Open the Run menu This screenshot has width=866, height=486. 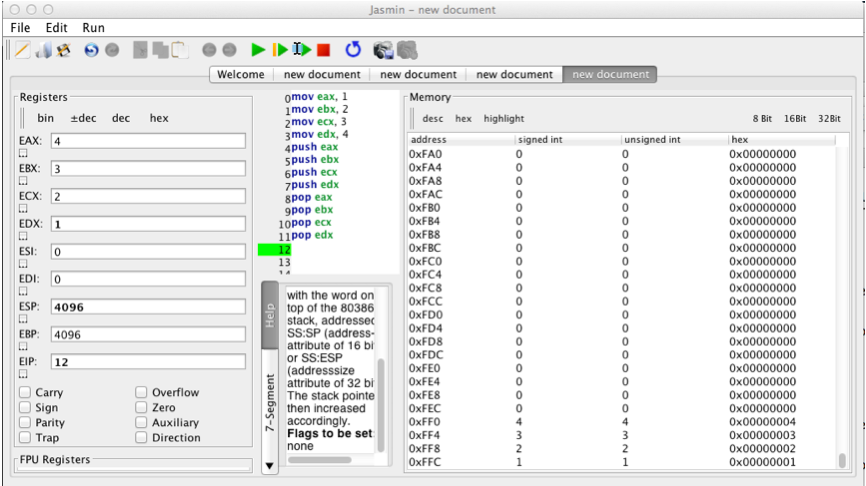[93, 28]
